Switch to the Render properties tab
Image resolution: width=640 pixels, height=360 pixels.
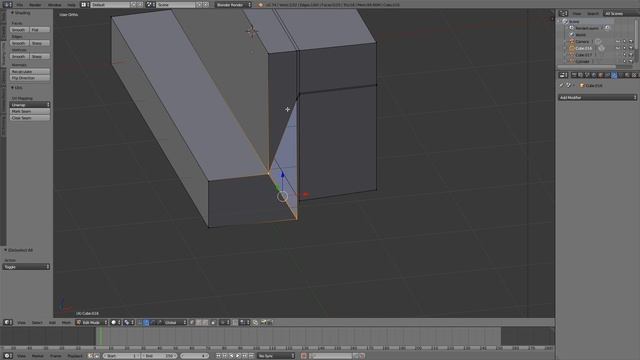(x=573, y=75)
